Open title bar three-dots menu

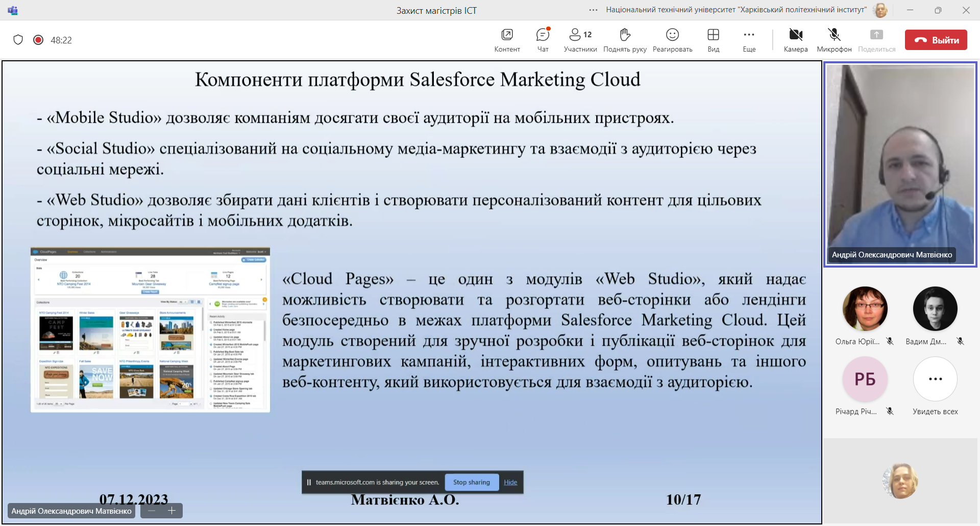point(593,10)
